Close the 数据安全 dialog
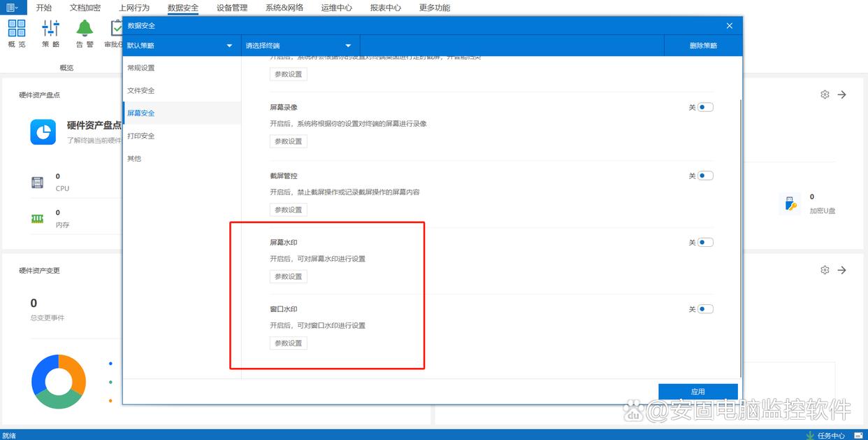The width and height of the screenshot is (868, 440). [730, 25]
